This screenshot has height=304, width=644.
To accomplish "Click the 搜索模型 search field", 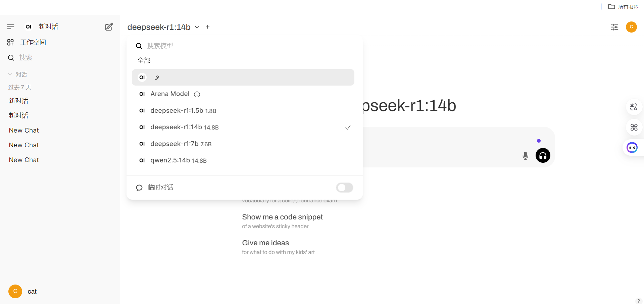I will [248, 46].
